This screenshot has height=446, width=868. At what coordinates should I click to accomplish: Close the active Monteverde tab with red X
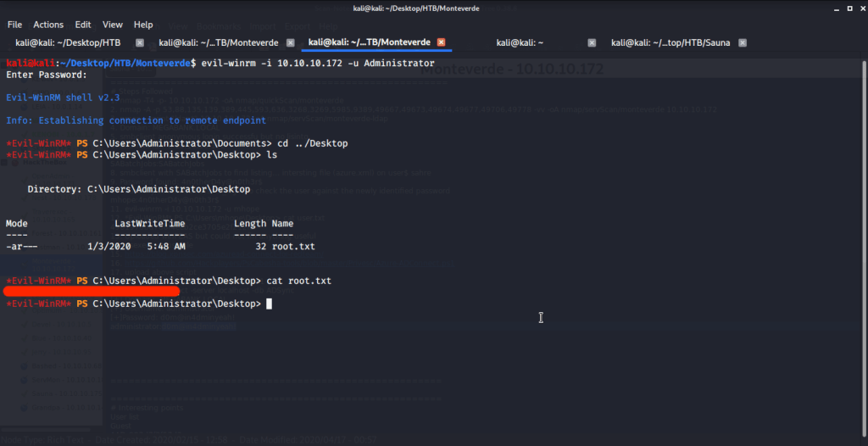point(441,42)
